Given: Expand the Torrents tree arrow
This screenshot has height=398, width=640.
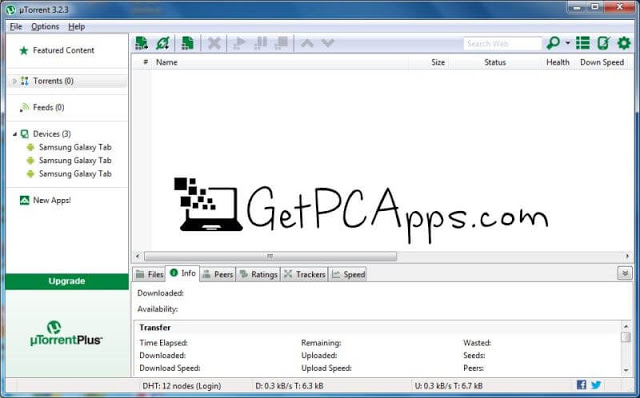Looking at the screenshot, I should click(x=14, y=81).
